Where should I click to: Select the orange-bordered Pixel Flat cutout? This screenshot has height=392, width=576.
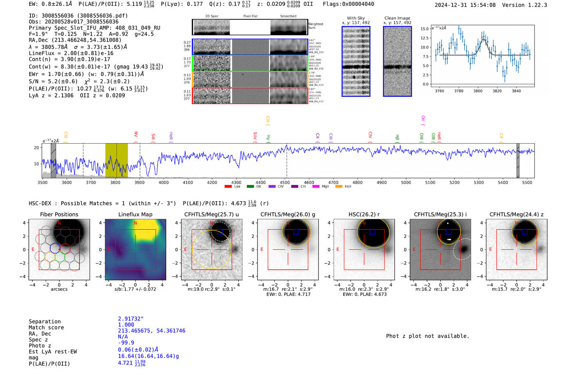(x=250, y=79)
